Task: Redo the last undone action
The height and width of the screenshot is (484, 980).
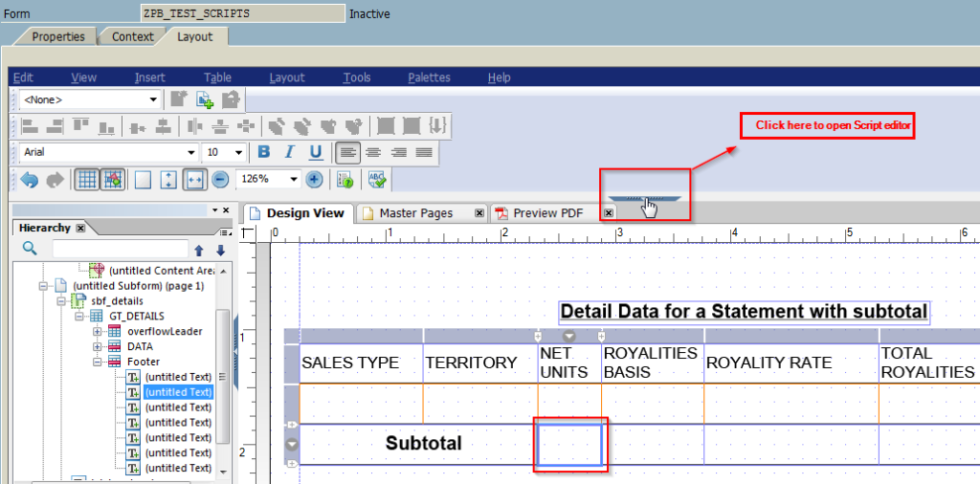Action: (56, 180)
